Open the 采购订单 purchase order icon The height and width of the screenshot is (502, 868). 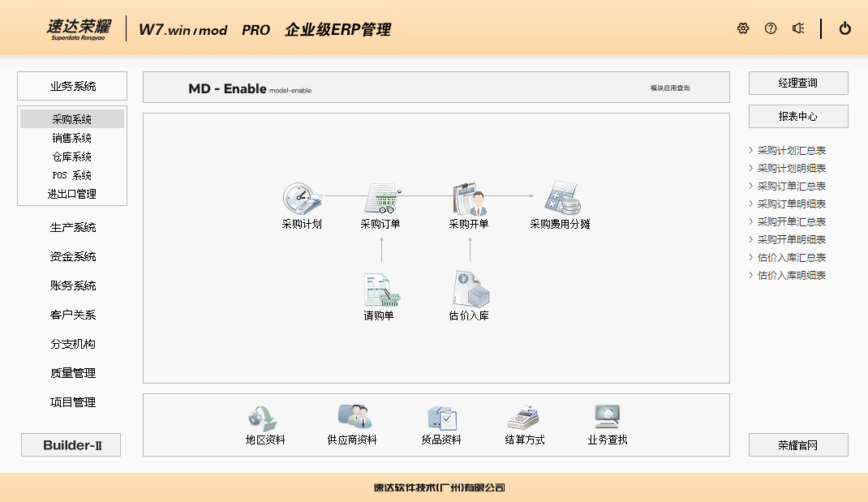coord(380,199)
